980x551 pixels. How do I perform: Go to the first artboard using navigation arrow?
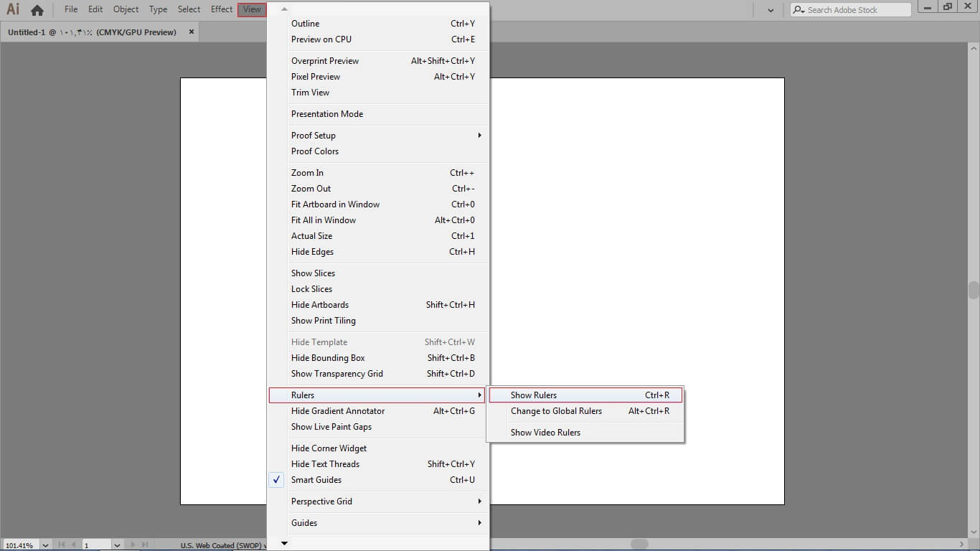coord(61,545)
